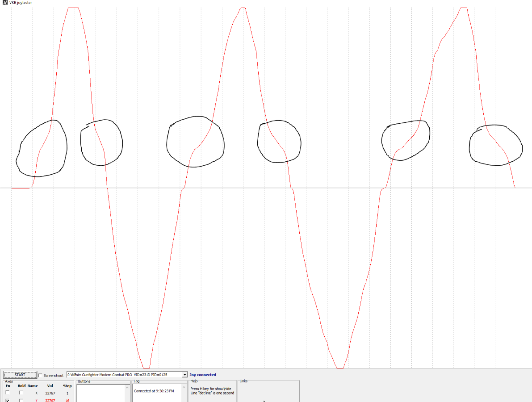Enable the Screenshoot checkbox
Viewport: 532px width, 402px height.
(41, 375)
